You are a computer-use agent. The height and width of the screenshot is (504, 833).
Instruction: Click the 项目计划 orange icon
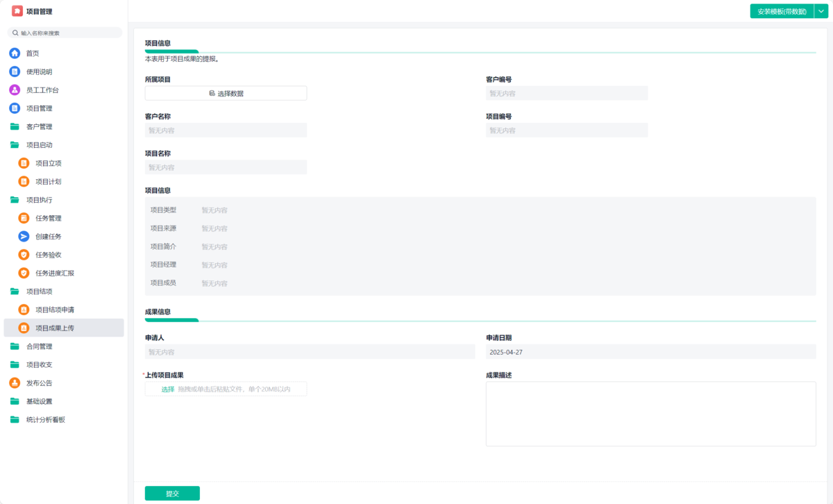(24, 182)
